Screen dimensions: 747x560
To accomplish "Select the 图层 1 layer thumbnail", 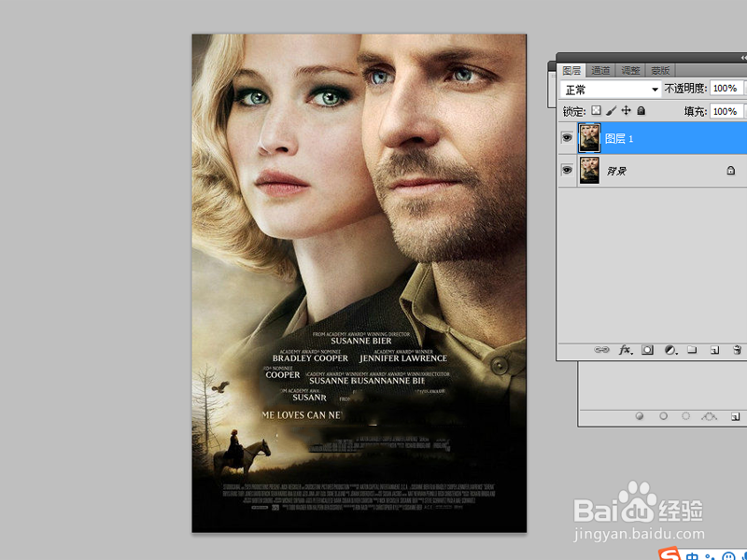I will pyautogui.click(x=589, y=138).
